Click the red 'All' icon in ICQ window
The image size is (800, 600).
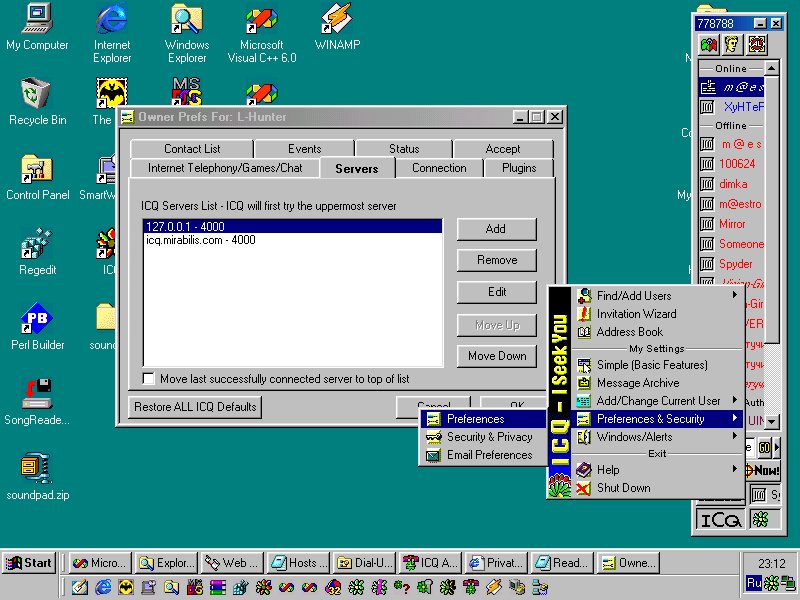point(757,45)
